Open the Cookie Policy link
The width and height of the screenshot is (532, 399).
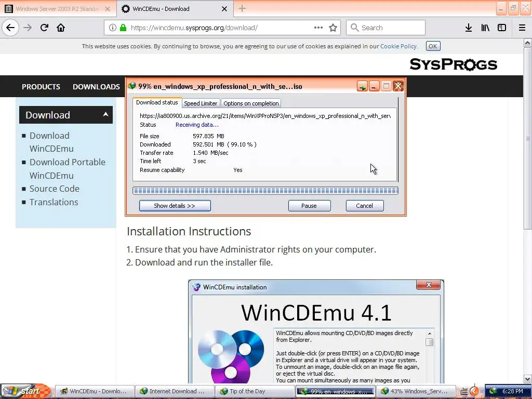tap(398, 46)
